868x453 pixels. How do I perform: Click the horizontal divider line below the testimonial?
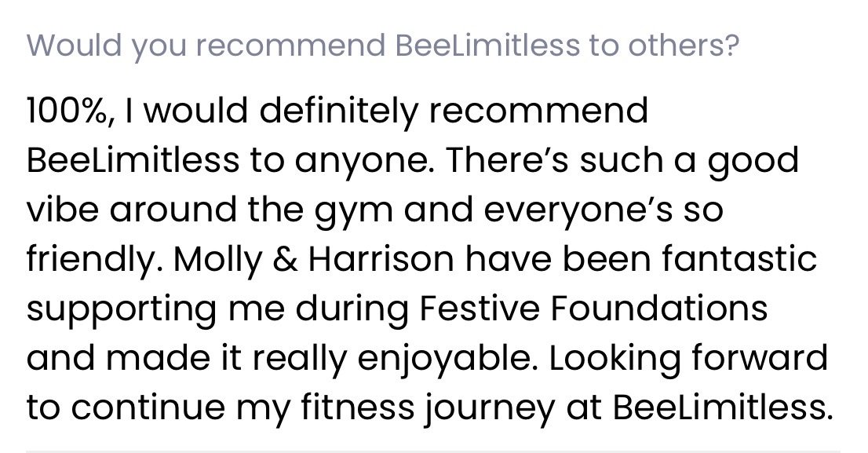point(433,451)
